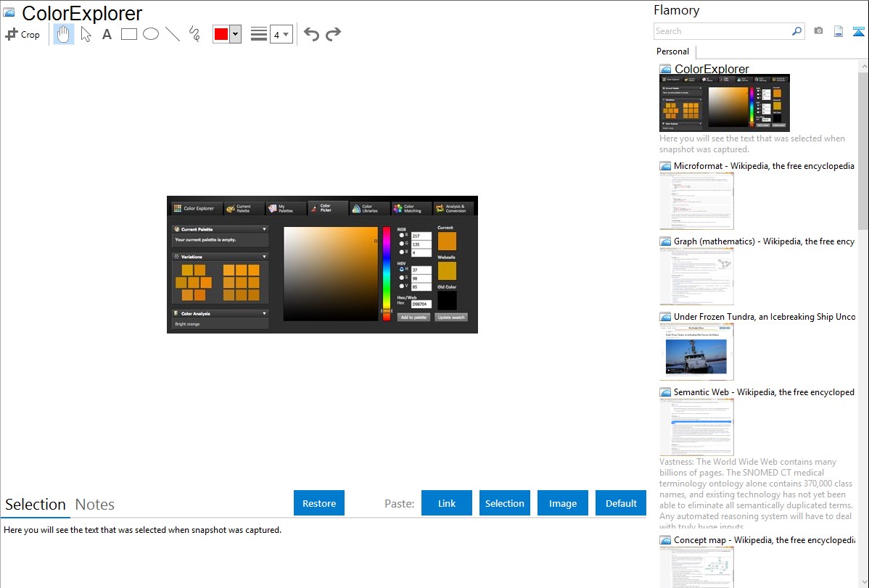Image resolution: width=869 pixels, height=588 pixels.
Task: Undo the last annotation
Action: (311, 34)
